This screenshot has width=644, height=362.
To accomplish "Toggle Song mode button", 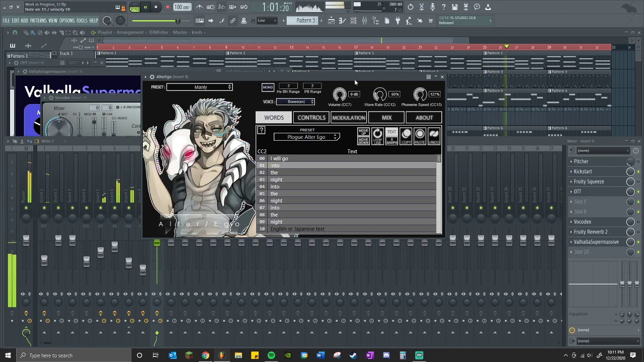I will (x=134, y=9).
